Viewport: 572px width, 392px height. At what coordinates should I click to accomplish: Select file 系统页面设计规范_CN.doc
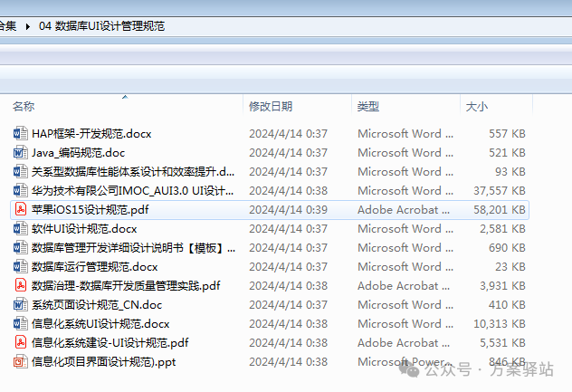click(x=97, y=305)
